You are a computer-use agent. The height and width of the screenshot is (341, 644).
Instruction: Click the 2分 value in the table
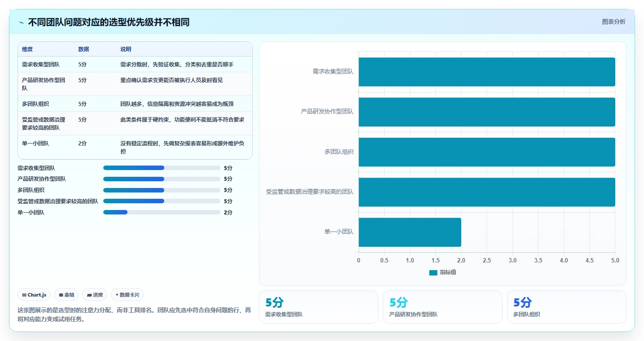[82, 144]
